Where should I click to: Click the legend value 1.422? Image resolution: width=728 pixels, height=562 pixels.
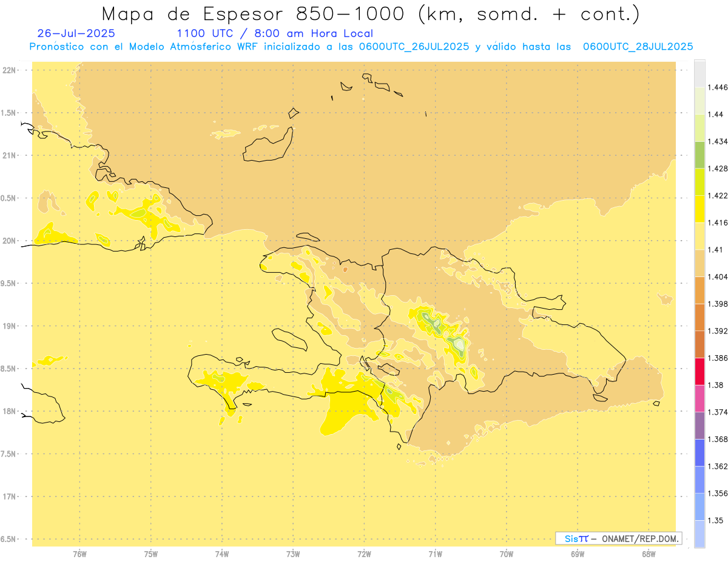[719, 195]
